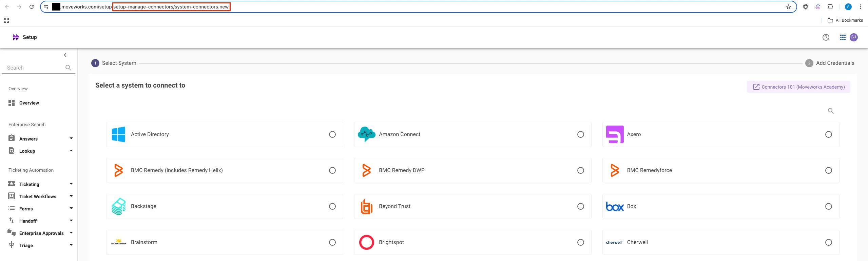
Task: Click the connector list search magnifier icon
Action: (x=831, y=111)
